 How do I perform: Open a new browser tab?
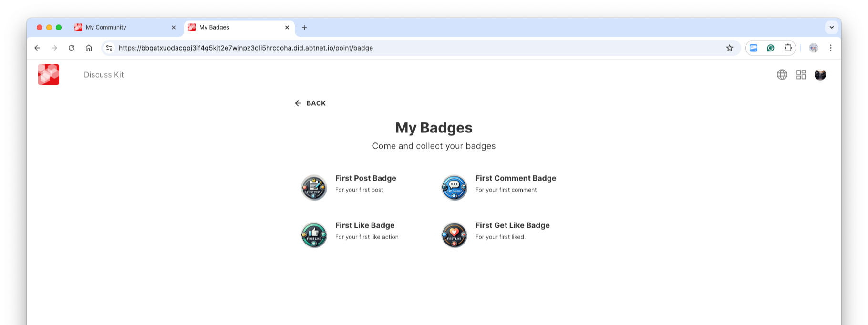(304, 28)
